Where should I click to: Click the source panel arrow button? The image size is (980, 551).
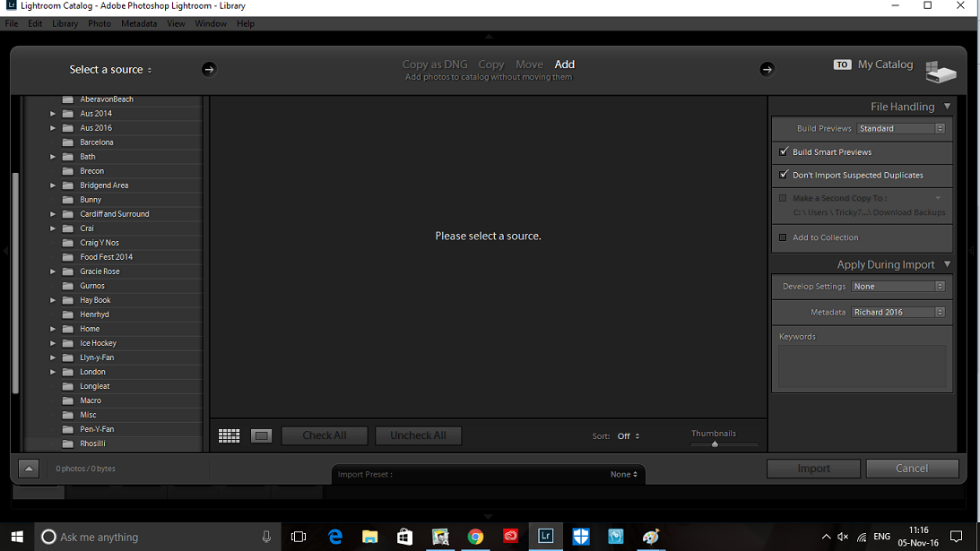click(x=209, y=69)
